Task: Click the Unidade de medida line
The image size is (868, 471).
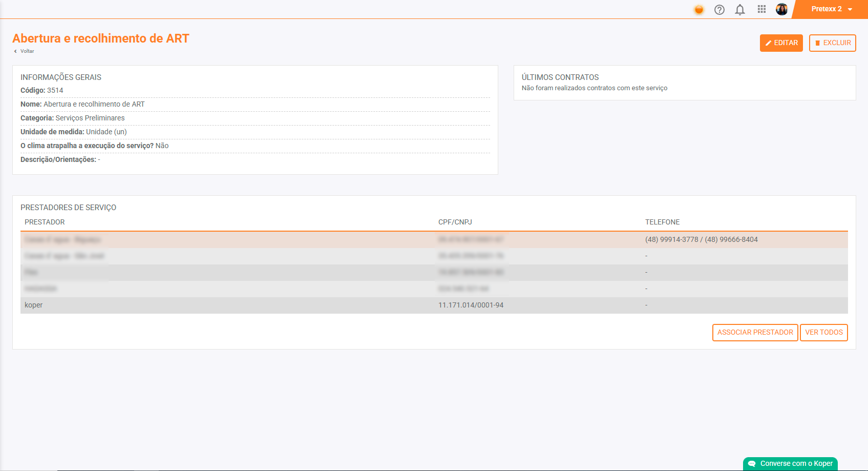Action: pos(73,132)
